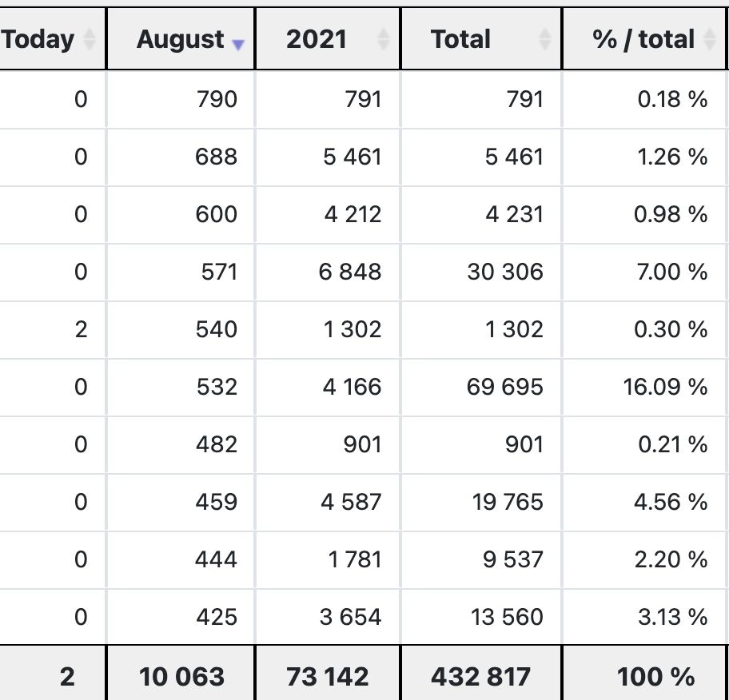
Task: Click the 7.00 % percentage cell
Action: (644, 272)
